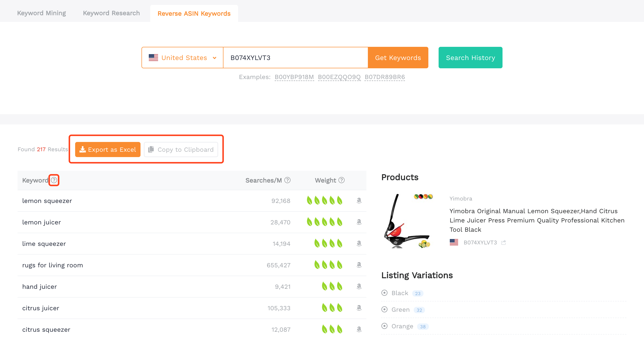Select Reverse ASIN Keywords tab
Image resolution: width=644 pixels, height=340 pixels.
pyautogui.click(x=194, y=13)
